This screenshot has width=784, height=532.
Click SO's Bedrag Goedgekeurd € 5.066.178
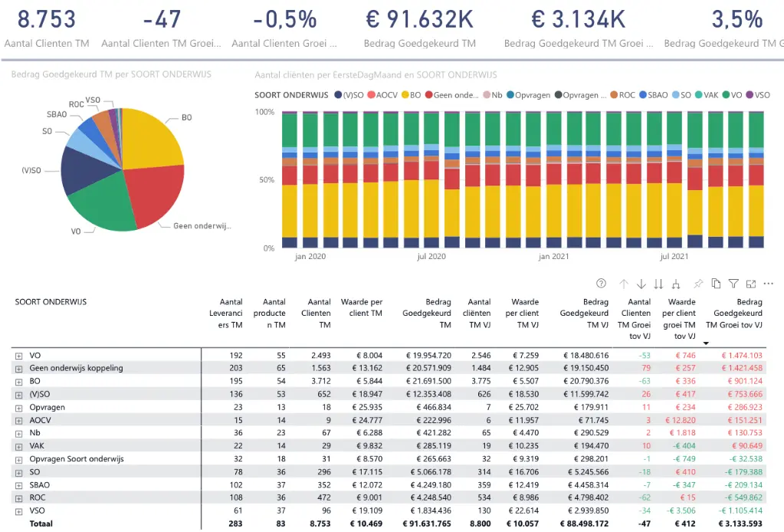click(431, 471)
